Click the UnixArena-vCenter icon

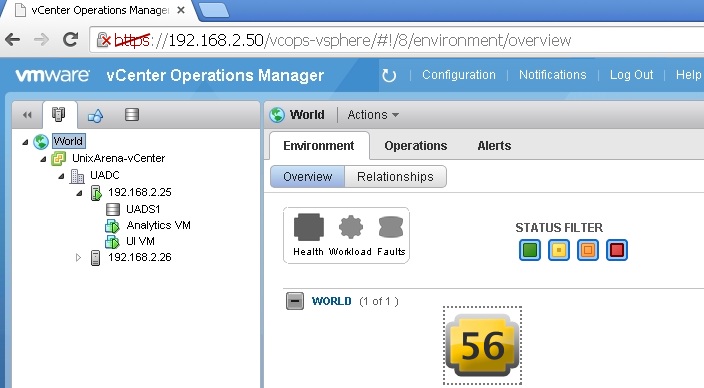pyautogui.click(x=58, y=158)
